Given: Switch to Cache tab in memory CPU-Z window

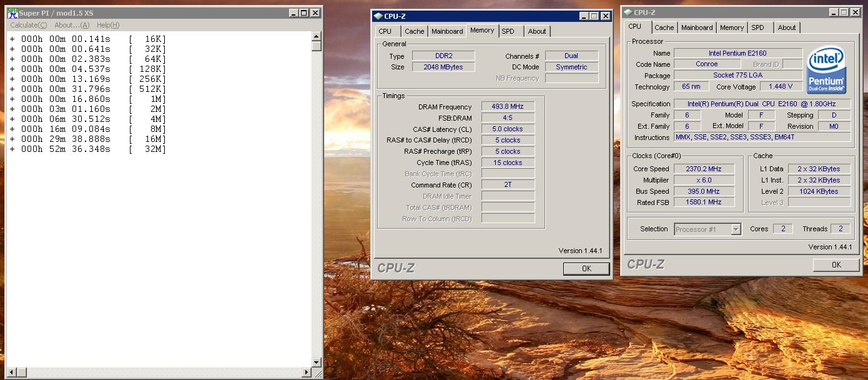Looking at the screenshot, I should click(414, 31).
